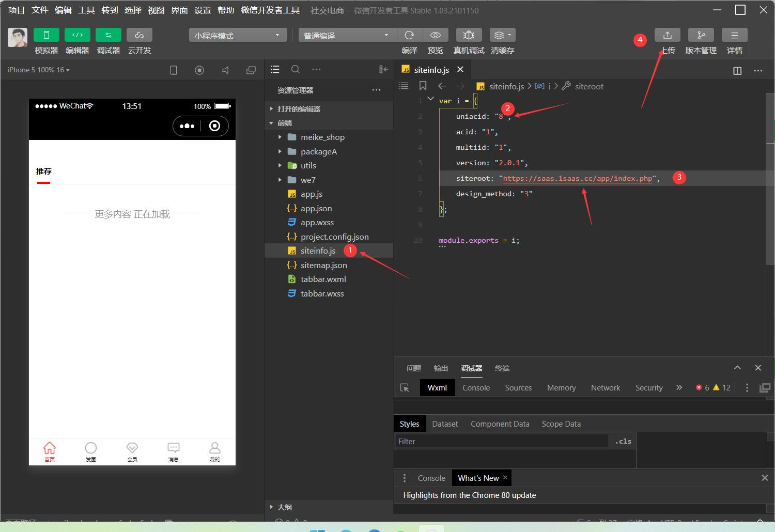Open the mini program mode dropdown
The width and height of the screenshot is (775, 532).
pyautogui.click(x=238, y=35)
